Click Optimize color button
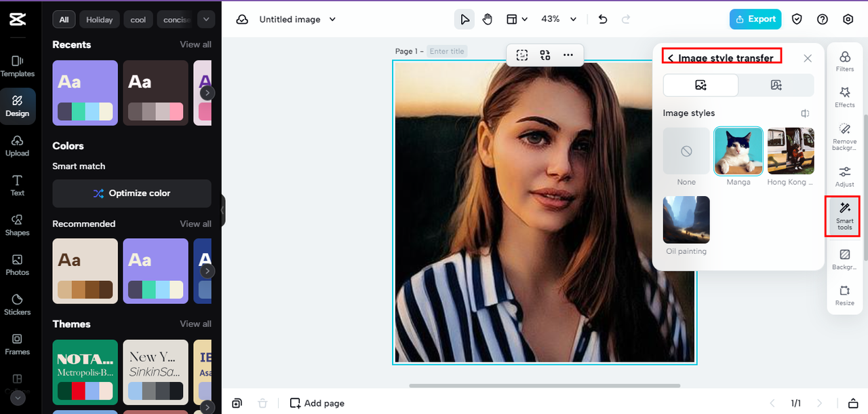This screenshot has width=868, height=414. pyautogui.click(x=132, y=193)
